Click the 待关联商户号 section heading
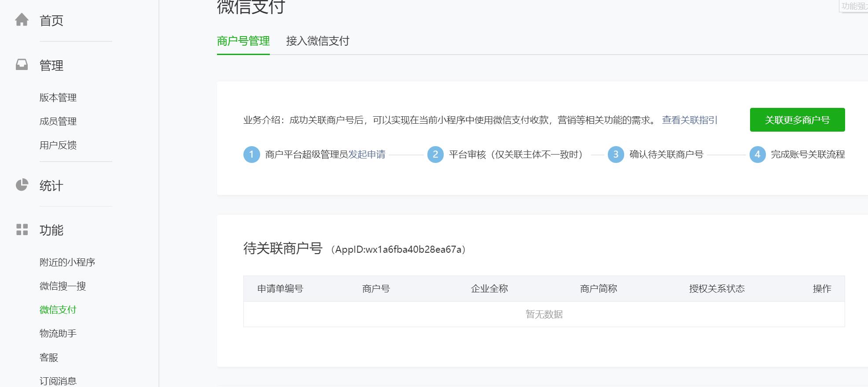This screenshot has height=387, width=868. click(x=283, y=248)
